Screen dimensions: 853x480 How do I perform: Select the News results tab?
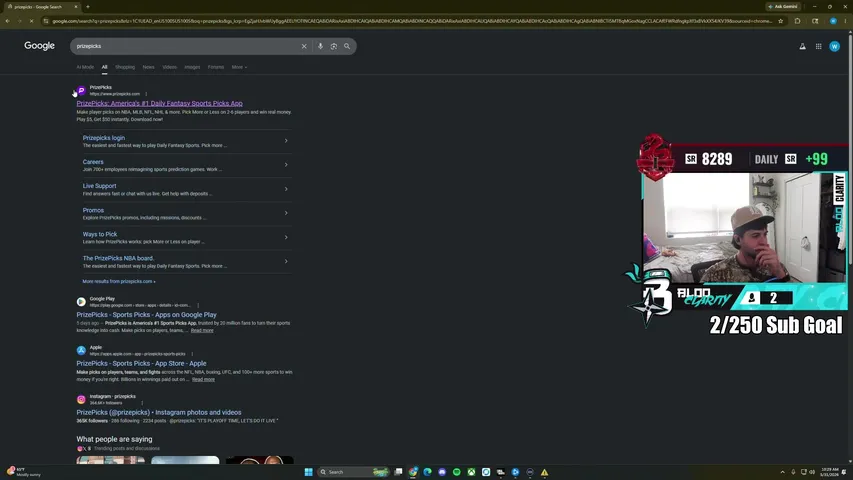pos(149,67)
